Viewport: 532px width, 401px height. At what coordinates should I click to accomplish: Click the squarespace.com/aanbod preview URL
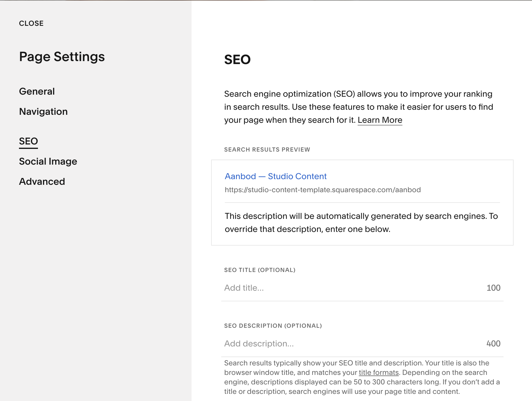click(322, 190)
